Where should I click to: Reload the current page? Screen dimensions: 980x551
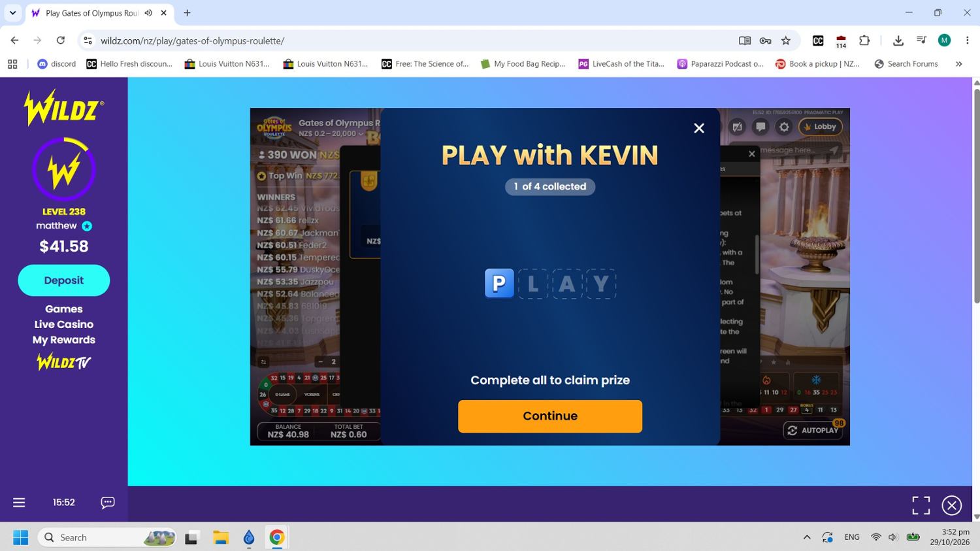click(x=61, y=41)
